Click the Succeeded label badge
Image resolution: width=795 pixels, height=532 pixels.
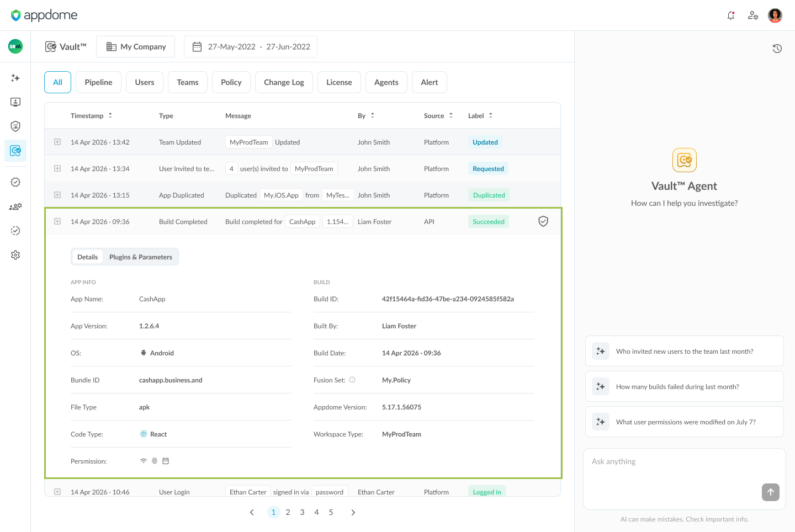(489, 221)
